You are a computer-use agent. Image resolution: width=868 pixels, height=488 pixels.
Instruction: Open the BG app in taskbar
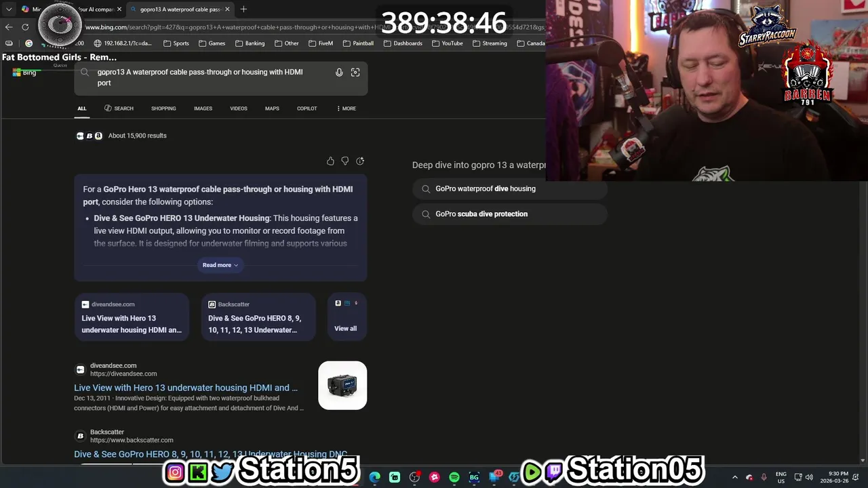coord(474,477)
